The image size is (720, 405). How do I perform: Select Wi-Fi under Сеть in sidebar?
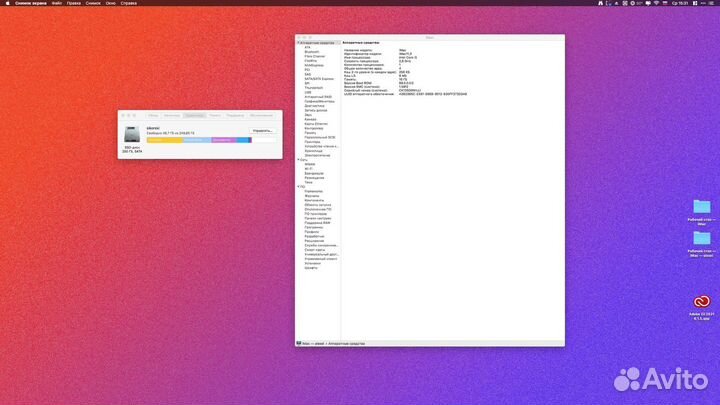click(309, 169)
